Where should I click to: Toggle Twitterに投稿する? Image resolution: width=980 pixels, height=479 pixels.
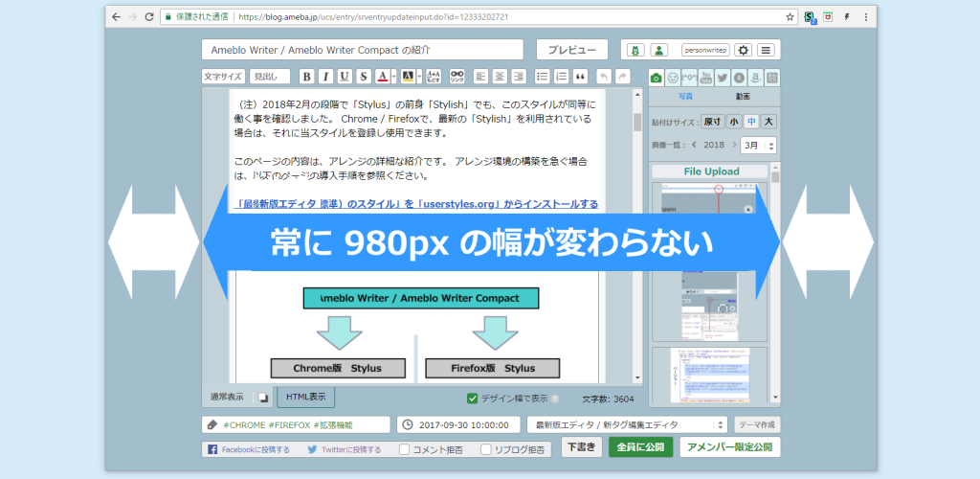click(x=345, y=449)
